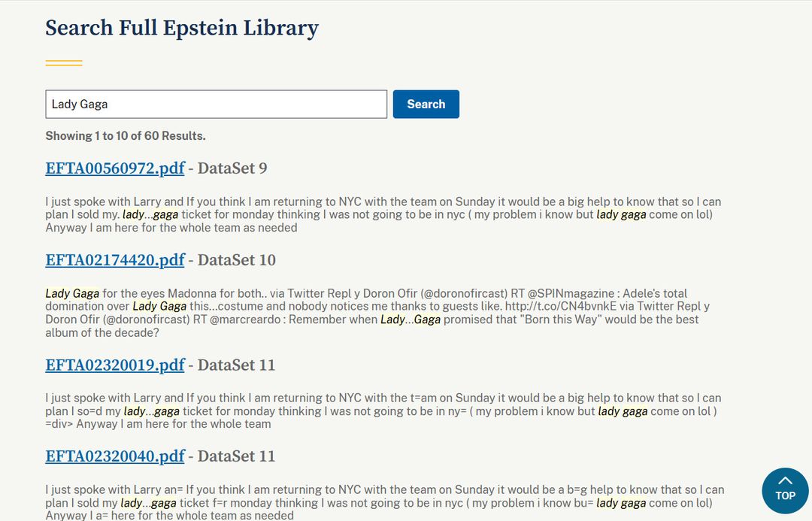Click the DataSet 11 label beside EFTA02320040.pdf

(236, 456)
